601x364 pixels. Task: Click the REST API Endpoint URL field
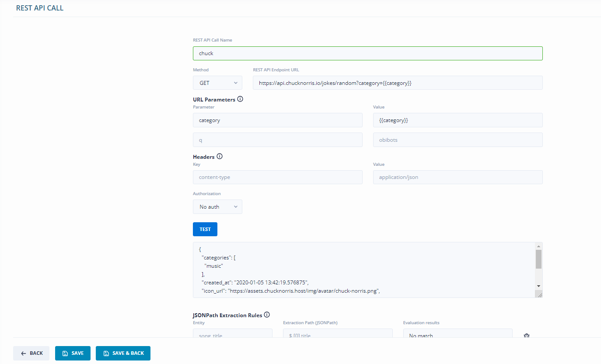click(x=398, y=83)
